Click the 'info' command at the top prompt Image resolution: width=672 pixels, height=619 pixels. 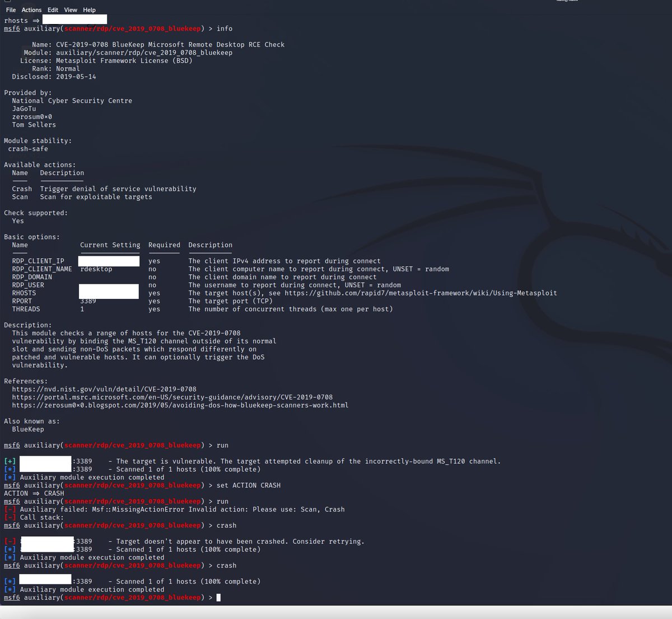225,29
